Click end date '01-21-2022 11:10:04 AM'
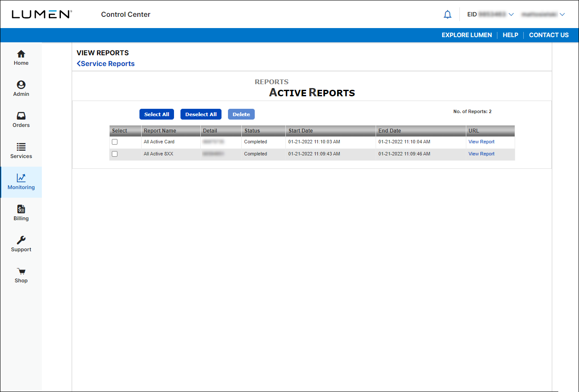 click(x=404, y=142)
